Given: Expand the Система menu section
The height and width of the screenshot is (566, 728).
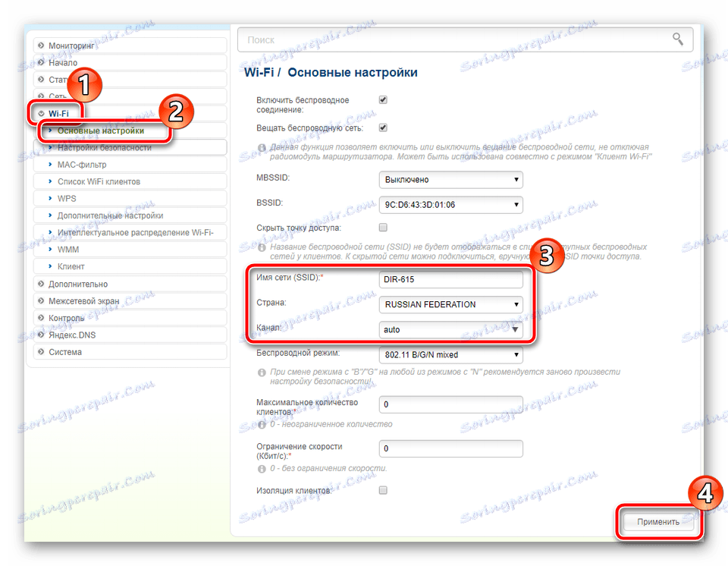Looking at the screenshot, I should pyautogui.click(x=130, y=352).
